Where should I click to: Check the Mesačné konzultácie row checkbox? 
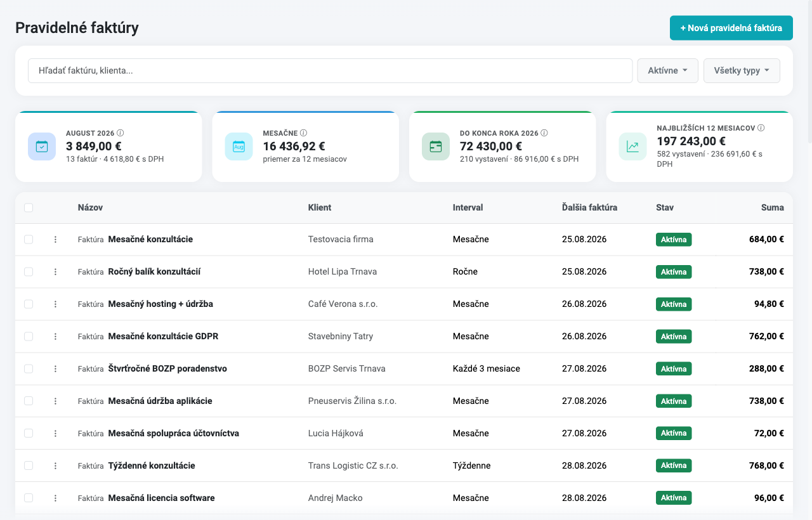click(x=29, y=240)
